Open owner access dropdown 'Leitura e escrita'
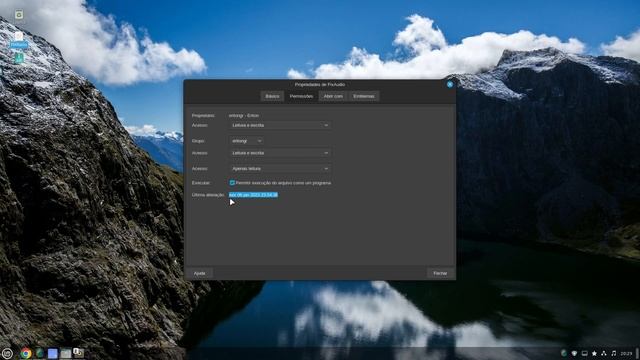The width and height of the screenshot is (640, 360). (x=280, y=125)
